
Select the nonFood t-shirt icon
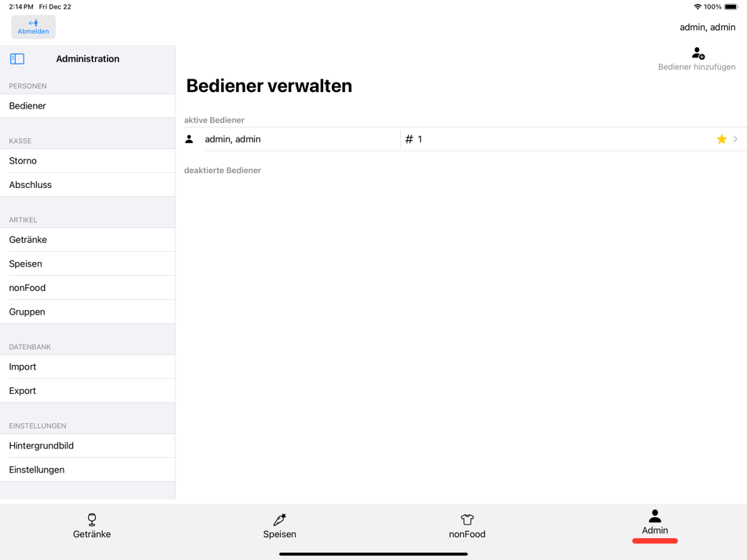(466, 519)
